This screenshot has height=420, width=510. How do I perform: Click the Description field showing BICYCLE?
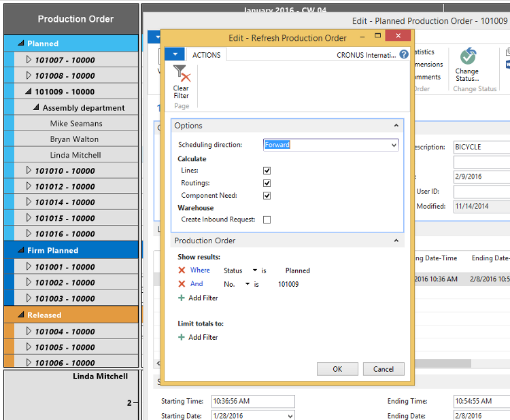481,147
